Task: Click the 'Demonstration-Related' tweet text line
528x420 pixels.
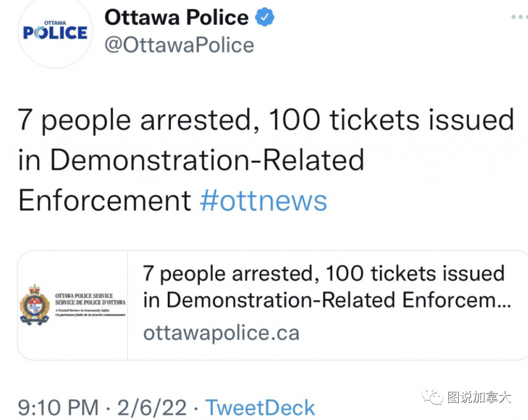Action: click(191, 160)
